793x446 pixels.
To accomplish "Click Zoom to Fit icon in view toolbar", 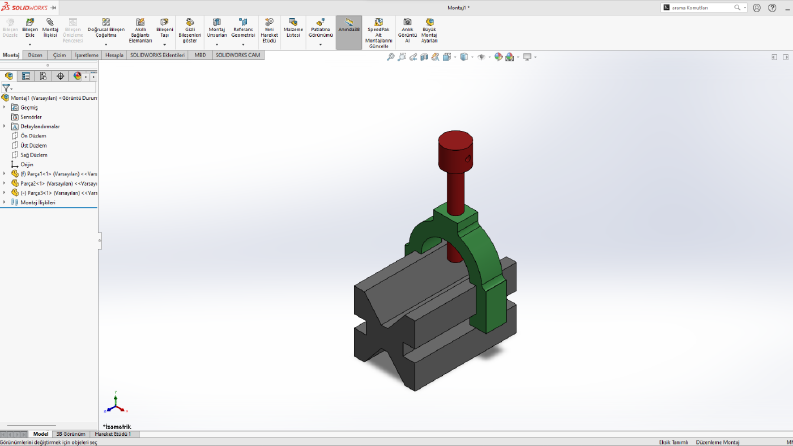I will pos(390,57).
